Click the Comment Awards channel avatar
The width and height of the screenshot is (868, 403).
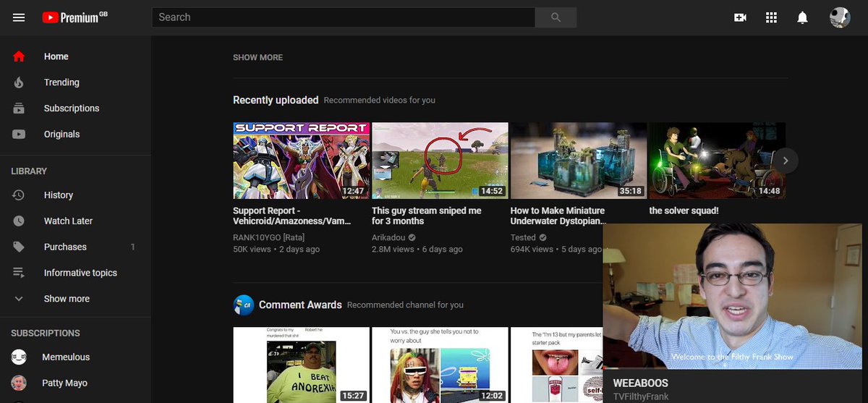click(243, 305)
